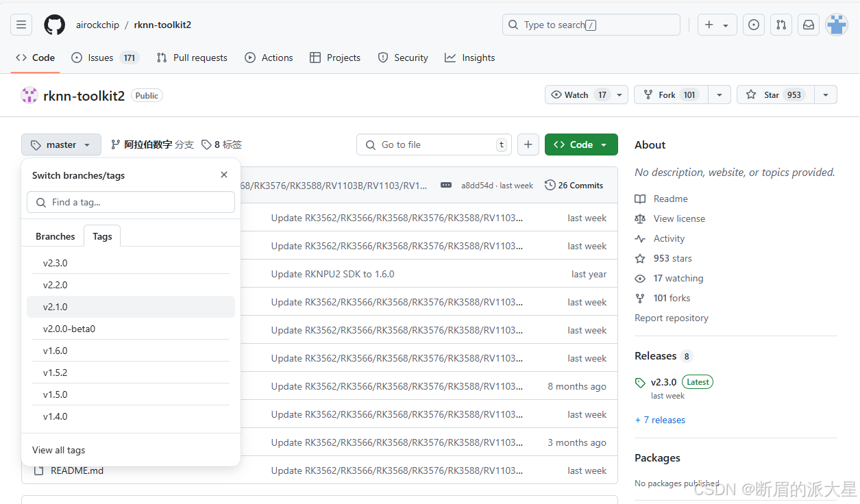Image resolution: width=860 pixels, height=504 pixels.
Task: Click the Type to search box
Action: 591,25
